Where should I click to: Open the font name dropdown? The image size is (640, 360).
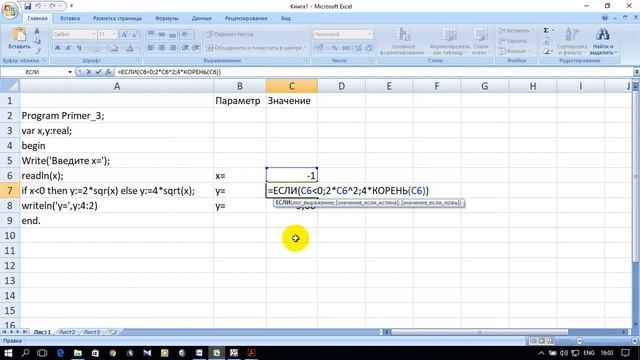click(x=93, y=34)
